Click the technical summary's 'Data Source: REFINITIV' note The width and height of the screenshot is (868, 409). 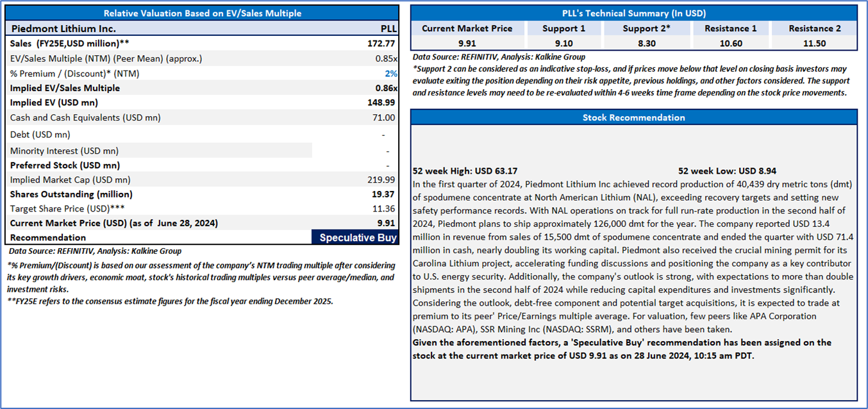point(499,57)
